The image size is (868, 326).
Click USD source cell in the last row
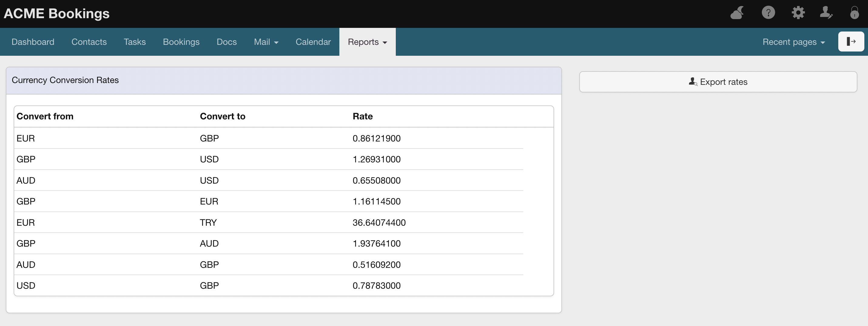coord(26,286)
